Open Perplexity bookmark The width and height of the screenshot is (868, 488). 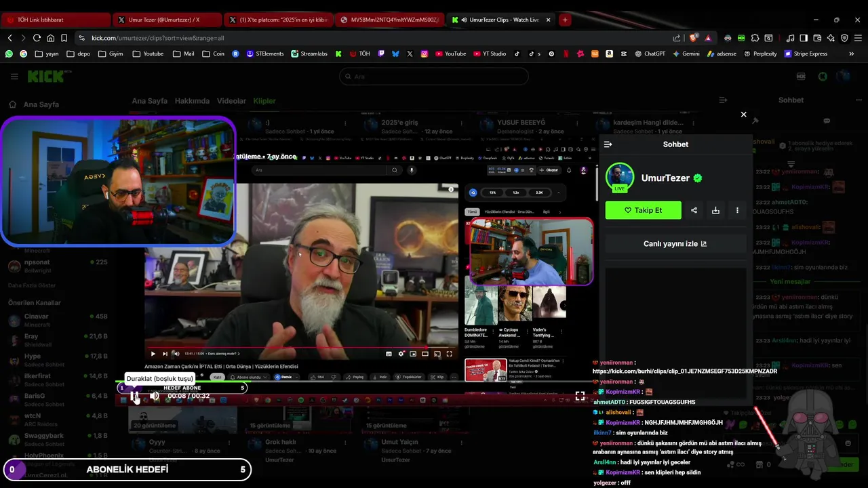(760, 54)
